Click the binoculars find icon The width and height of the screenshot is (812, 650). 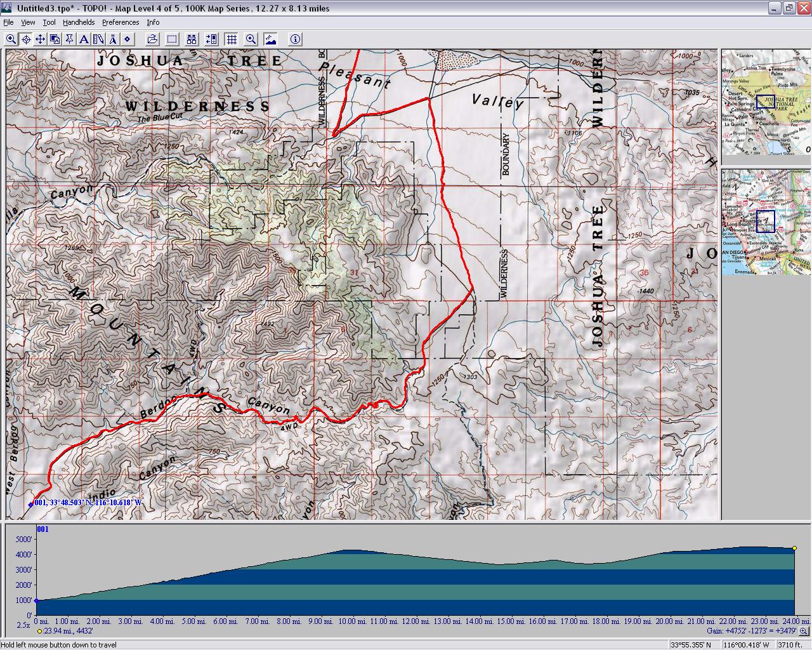tap(192, 39)
